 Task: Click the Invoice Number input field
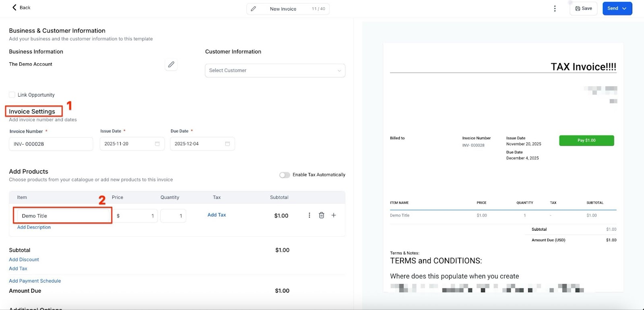[x=51, y=144]
